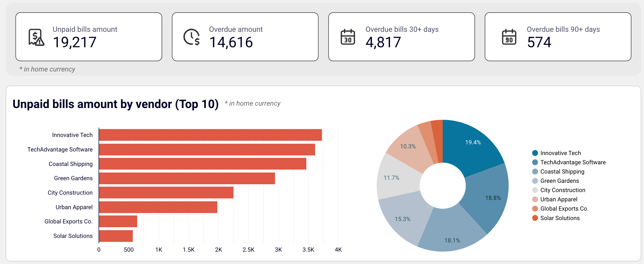Click the Innovative Tech bar chart label

point(72,135)
